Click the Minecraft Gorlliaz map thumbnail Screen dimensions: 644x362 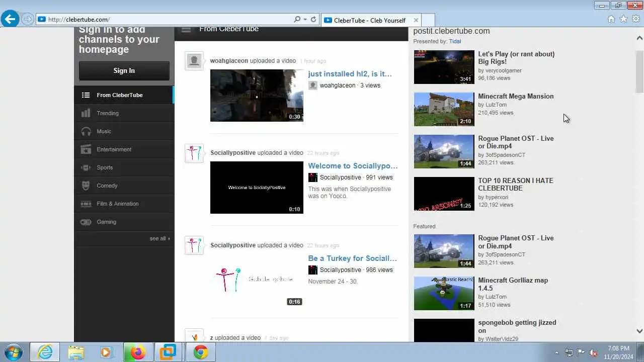[444, 293]
